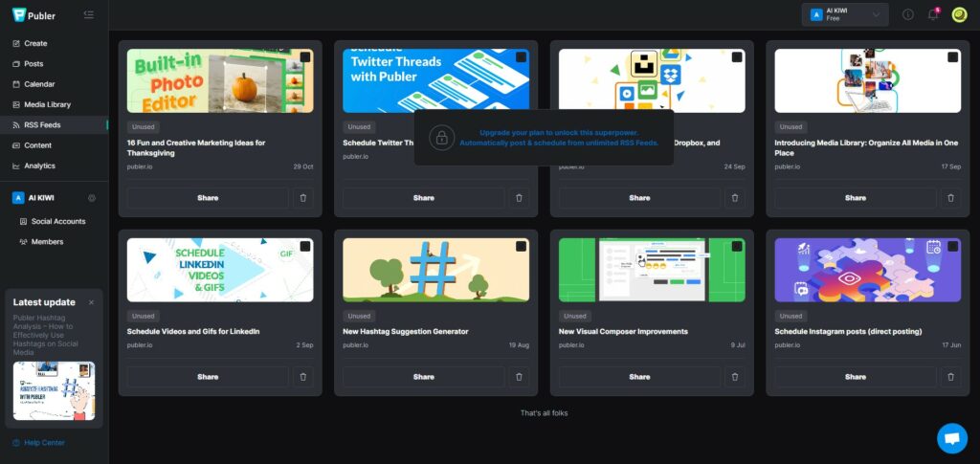Image resolution: width=980 pixels, height=464 pixels.
Task: Select checkbox on Schedule Instagram posts card
Action: tap(952, 247)
